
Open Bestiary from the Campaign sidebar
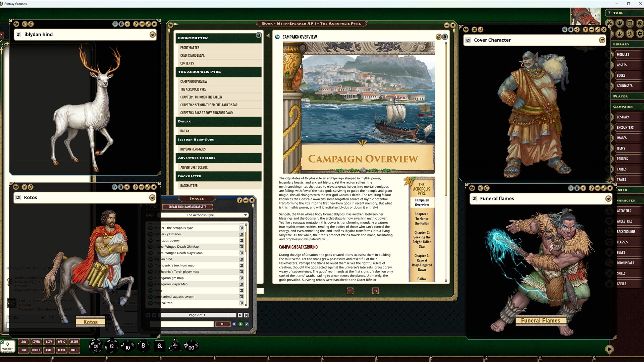[623, 117]
